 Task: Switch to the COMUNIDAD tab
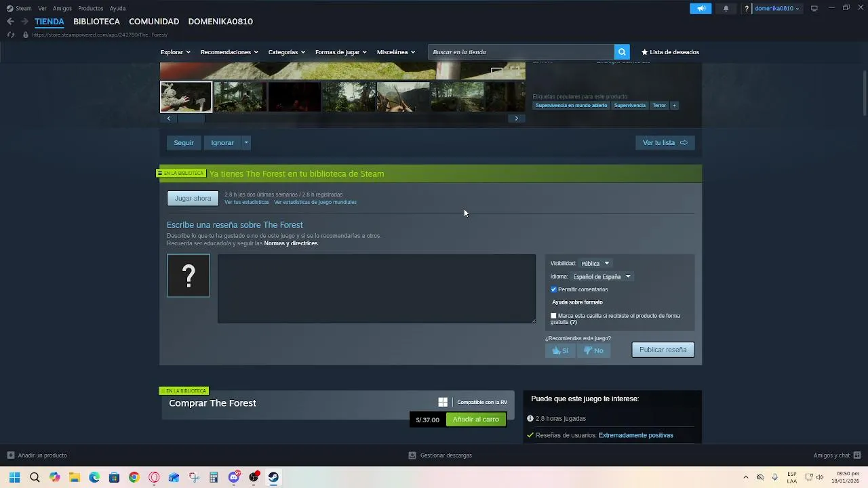154,22
